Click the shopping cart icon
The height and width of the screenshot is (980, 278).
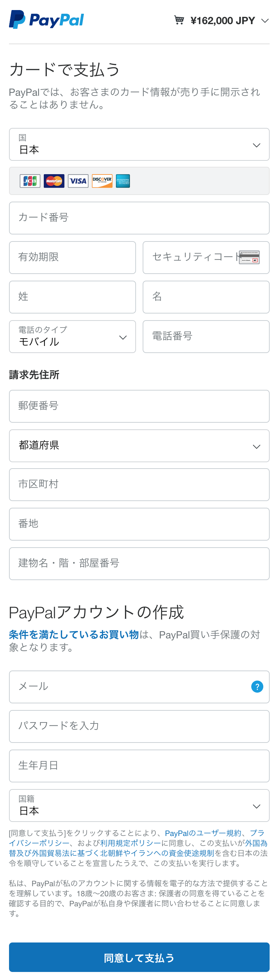click(x=179, y=20)
